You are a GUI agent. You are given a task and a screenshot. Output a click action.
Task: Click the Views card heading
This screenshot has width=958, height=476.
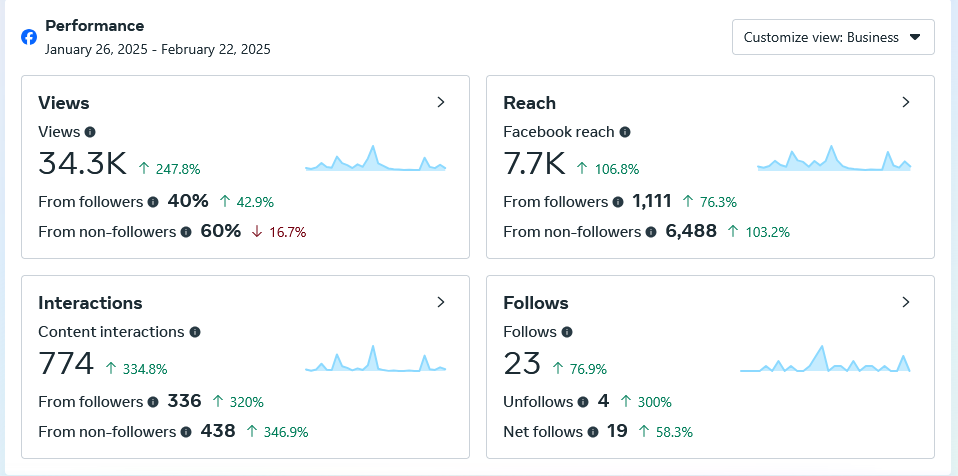pyautogui.click(x=64, y=103)
